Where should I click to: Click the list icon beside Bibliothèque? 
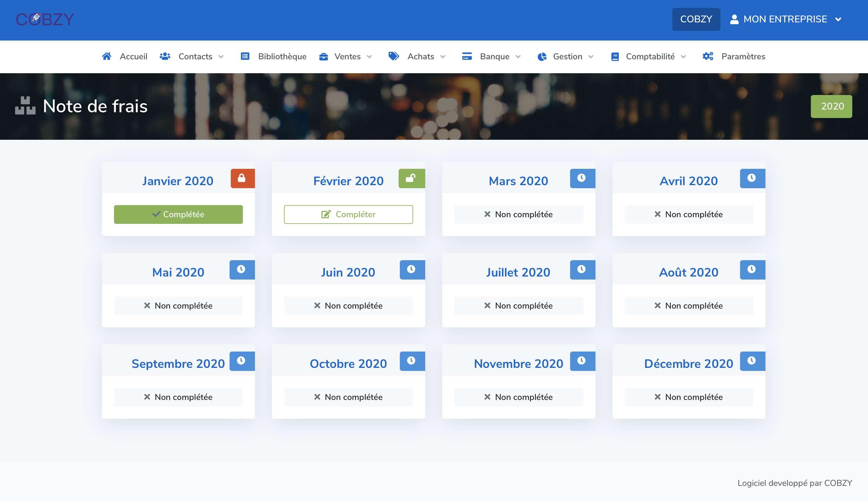click(x=245, y=56)
